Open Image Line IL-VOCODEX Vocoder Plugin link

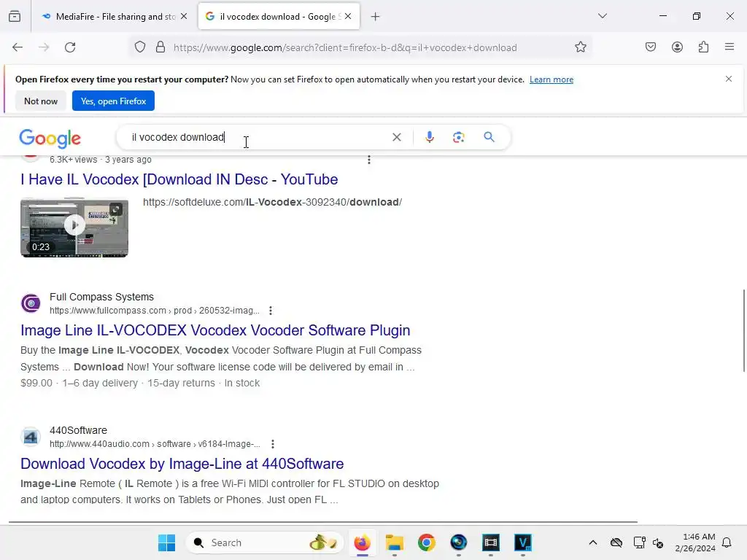215,330
